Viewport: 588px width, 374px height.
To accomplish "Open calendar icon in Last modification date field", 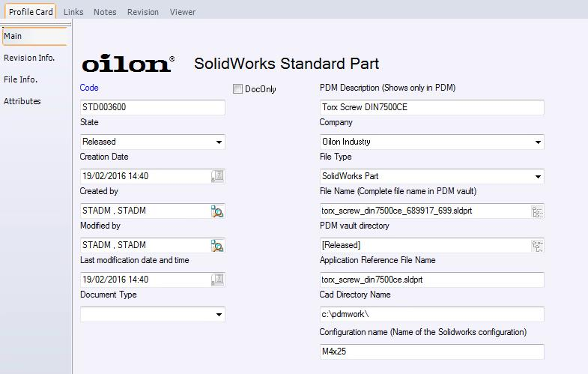I will [x=217, y=280].
